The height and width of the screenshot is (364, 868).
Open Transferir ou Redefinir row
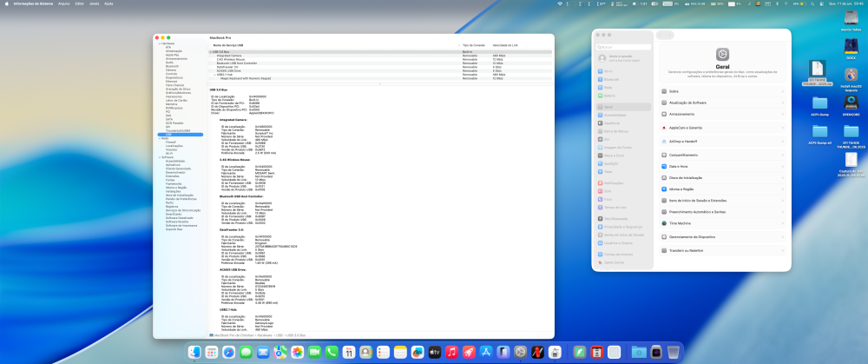722,250
